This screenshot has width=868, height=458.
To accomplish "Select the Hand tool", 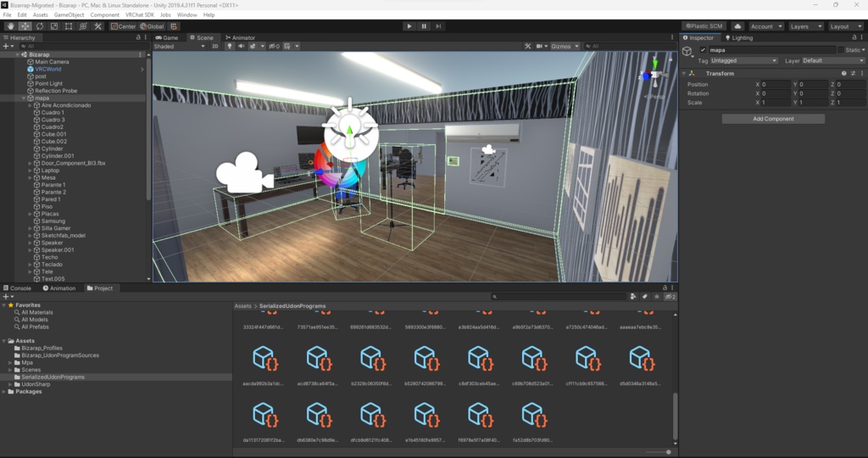I will (11, 26).
